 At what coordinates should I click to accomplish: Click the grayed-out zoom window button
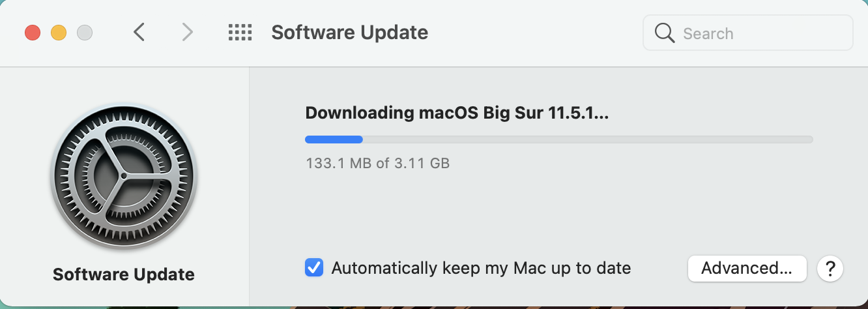(85, 33)
